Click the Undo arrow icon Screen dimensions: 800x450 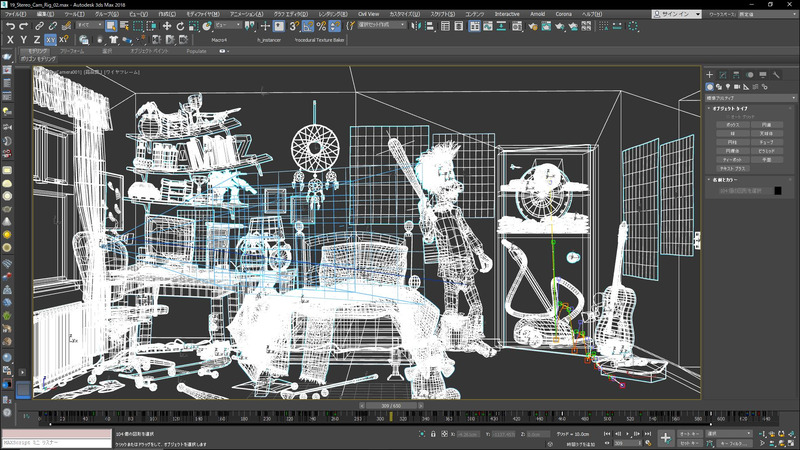pos(11,26)
